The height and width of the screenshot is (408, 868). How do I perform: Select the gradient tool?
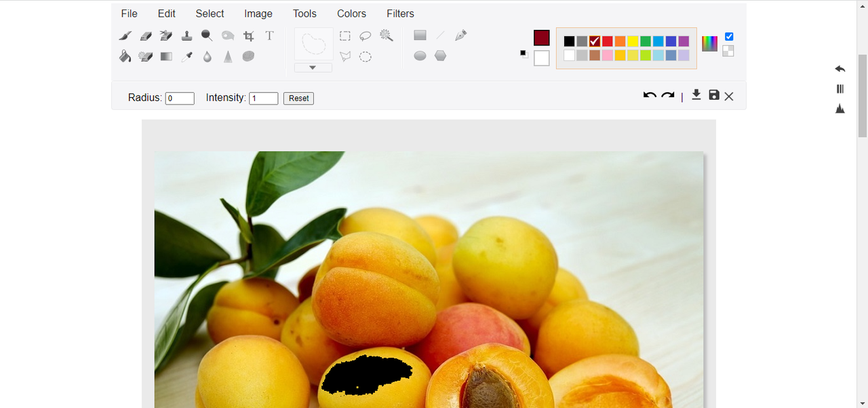click(x=166, y=56)
